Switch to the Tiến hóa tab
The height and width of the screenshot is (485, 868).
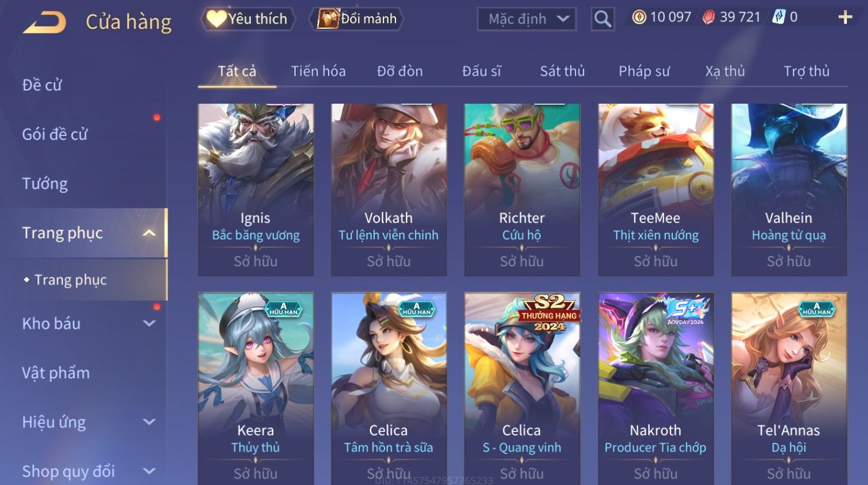coord(318,71)
